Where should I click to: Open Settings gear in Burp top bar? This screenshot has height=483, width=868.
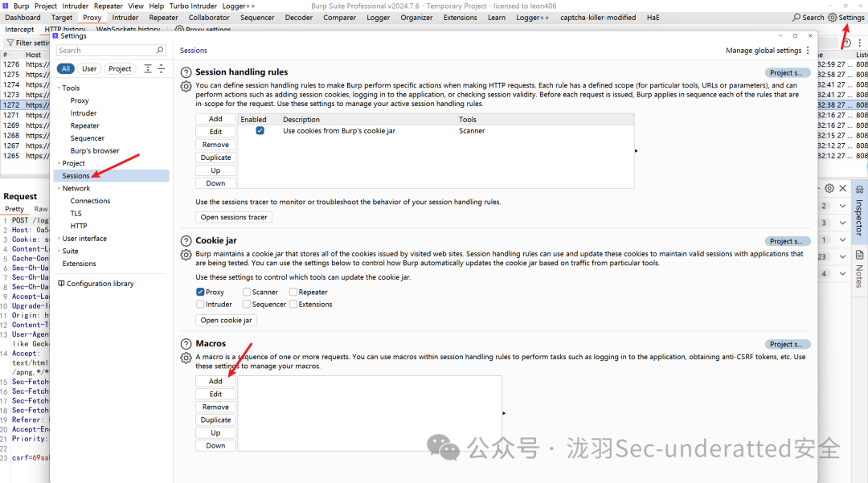833,18
